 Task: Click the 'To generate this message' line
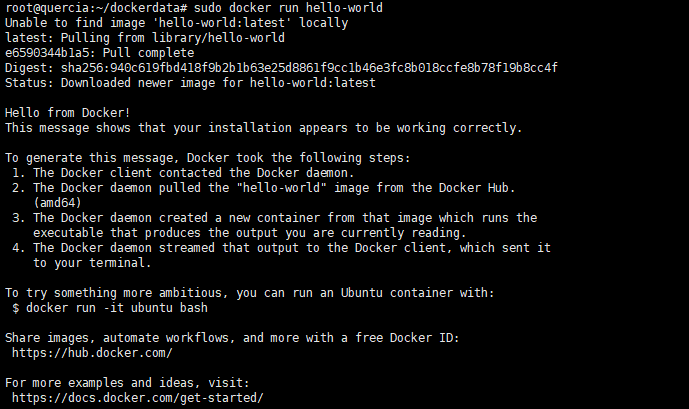[208, 158]
